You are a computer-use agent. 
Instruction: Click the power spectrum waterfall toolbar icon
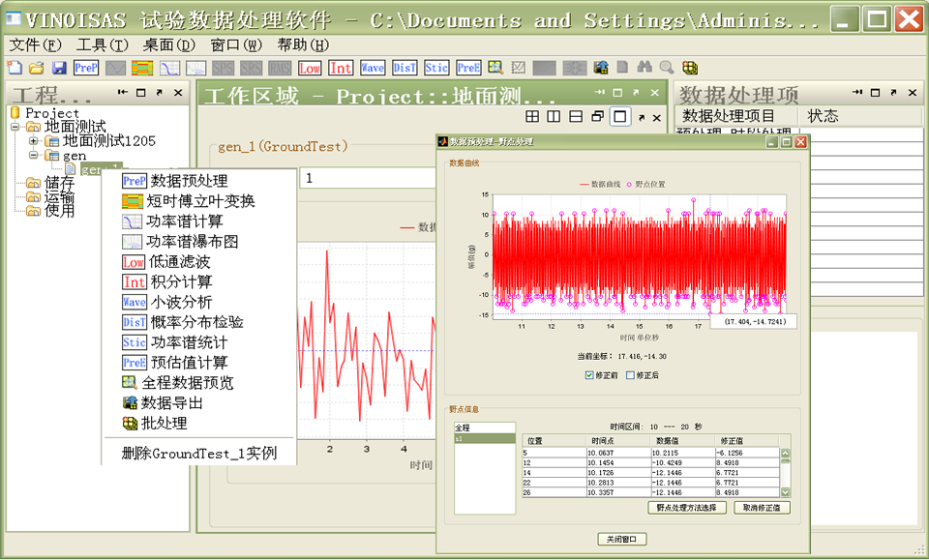pyautogui.click(x=196, y=68)
